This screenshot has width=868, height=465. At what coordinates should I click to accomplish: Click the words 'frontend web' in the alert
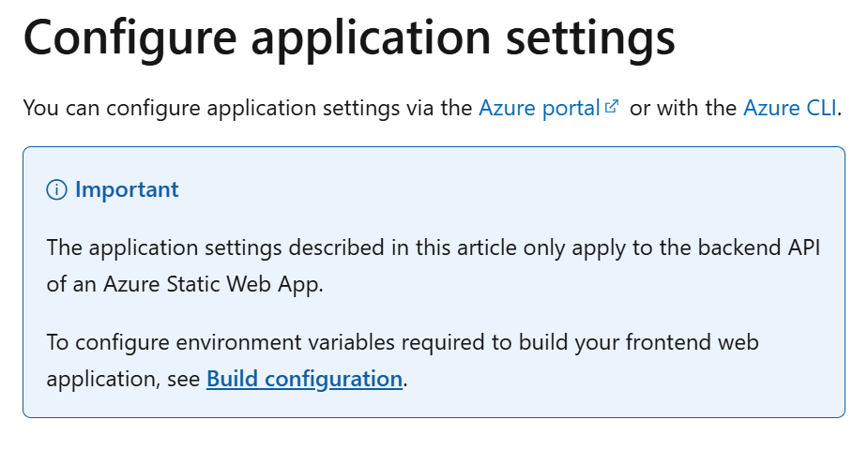(x=692, y=341)
